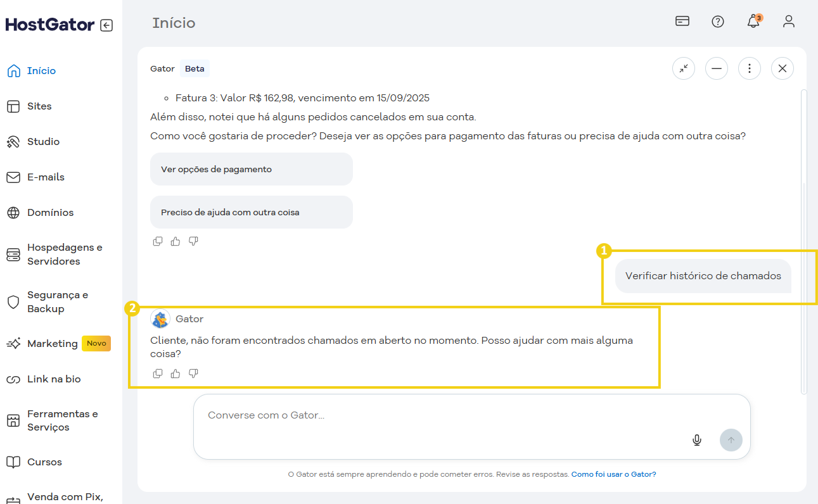The width and height of the screenshot is (818, 504).
Task: Open Hospedagens e Servidores menu item
Action: click(63, 255)
